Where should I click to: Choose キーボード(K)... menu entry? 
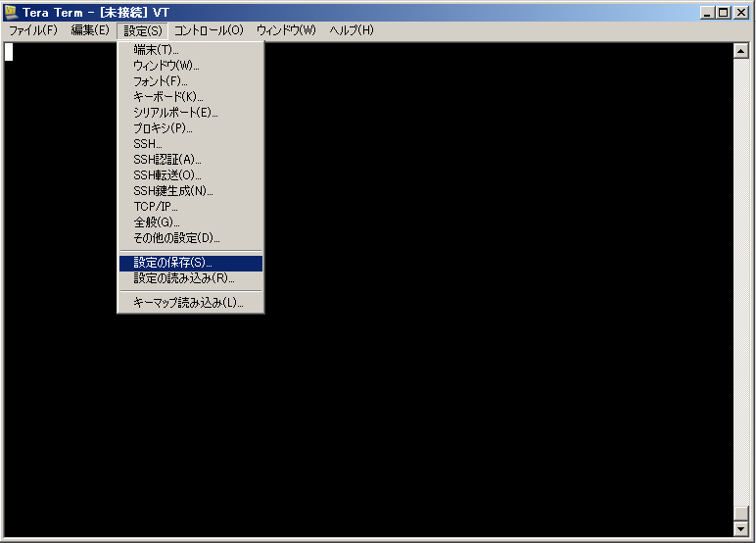[x=191, y=97]
